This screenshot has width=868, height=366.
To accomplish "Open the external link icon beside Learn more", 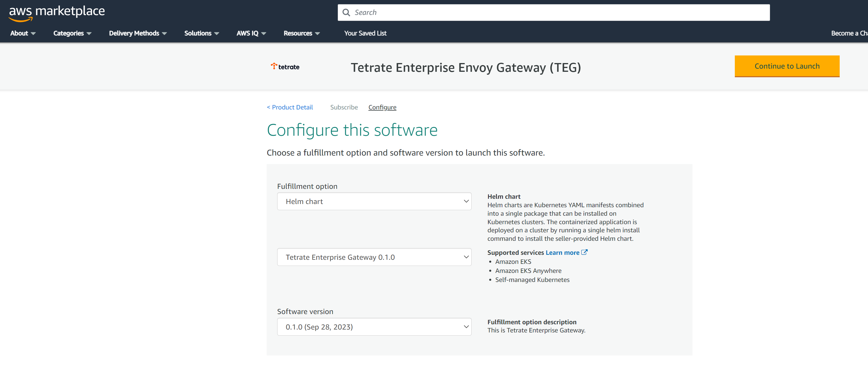I will pyautogui.click(x=585, y=252).
